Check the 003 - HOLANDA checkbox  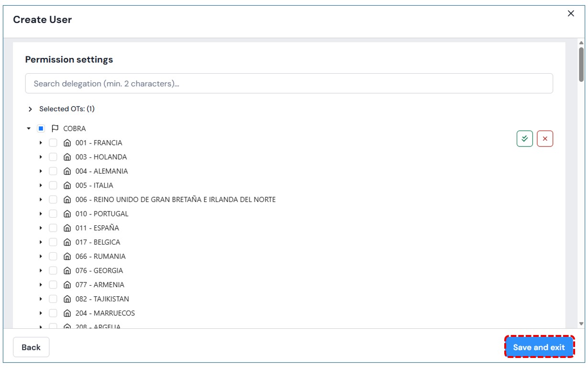click(53, 157)
